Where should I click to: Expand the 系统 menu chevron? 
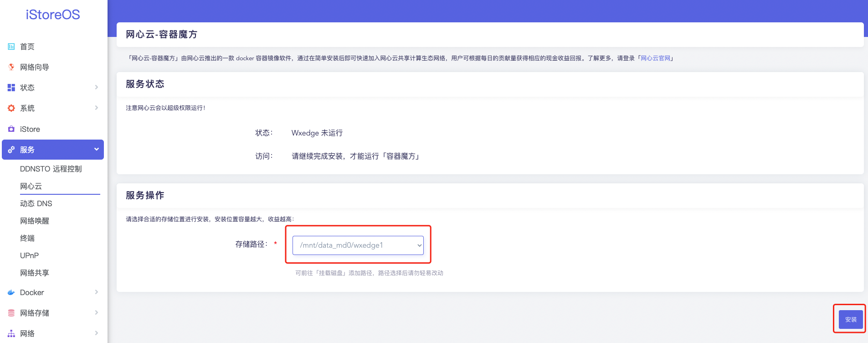tap(97, 108)
